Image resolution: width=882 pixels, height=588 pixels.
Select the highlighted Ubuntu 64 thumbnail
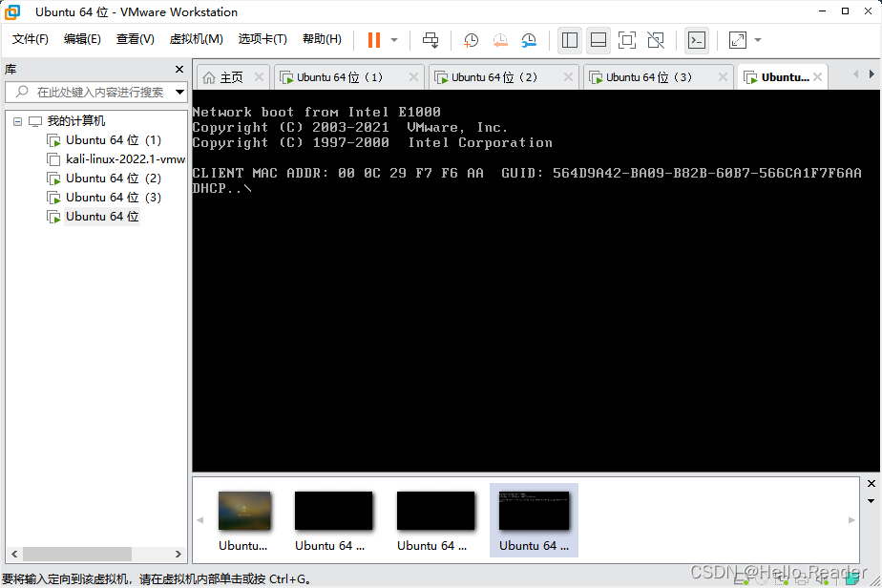(534, 520)
